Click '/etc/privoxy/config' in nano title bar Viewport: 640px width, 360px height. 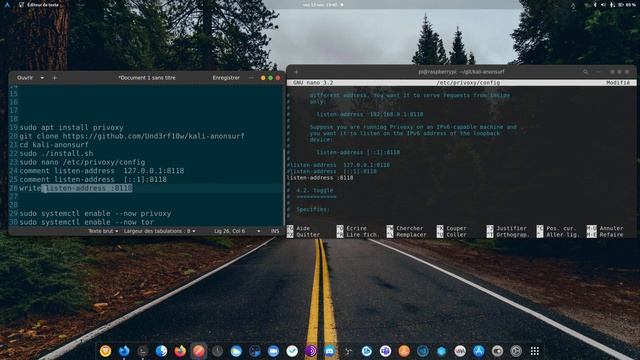click(x=468, y=82)
